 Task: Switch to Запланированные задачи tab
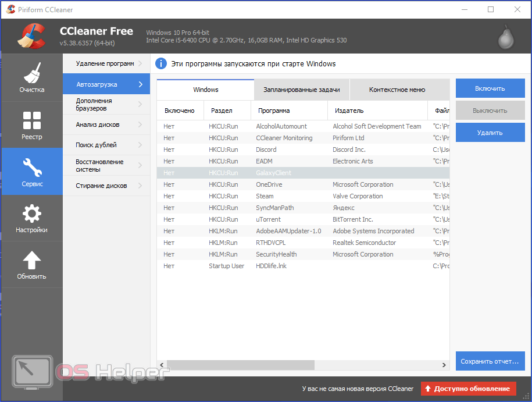click(x=302, y=90)
